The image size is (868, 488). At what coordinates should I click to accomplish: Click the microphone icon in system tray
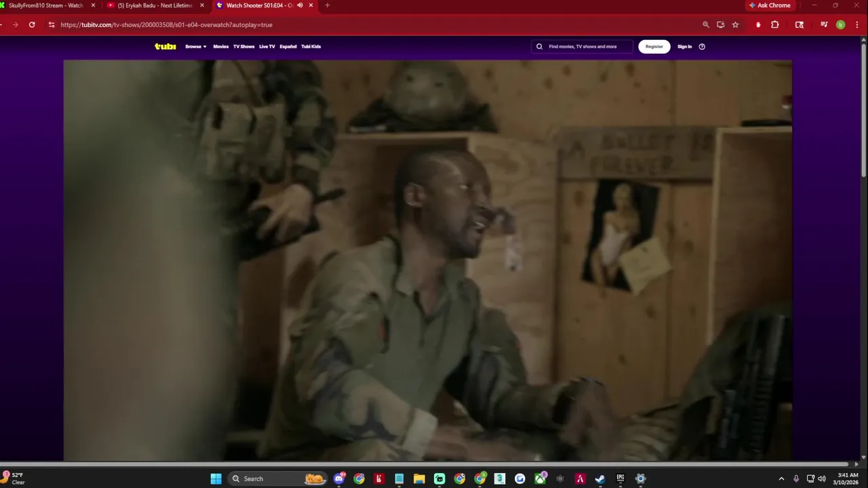[x=796, y=479]
